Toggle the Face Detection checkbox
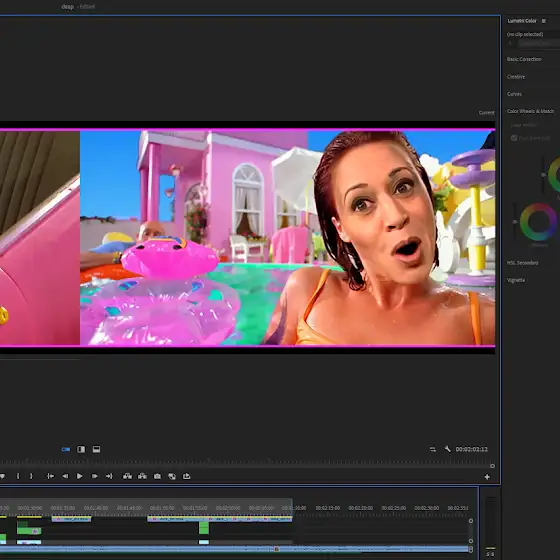 (514, 138)
